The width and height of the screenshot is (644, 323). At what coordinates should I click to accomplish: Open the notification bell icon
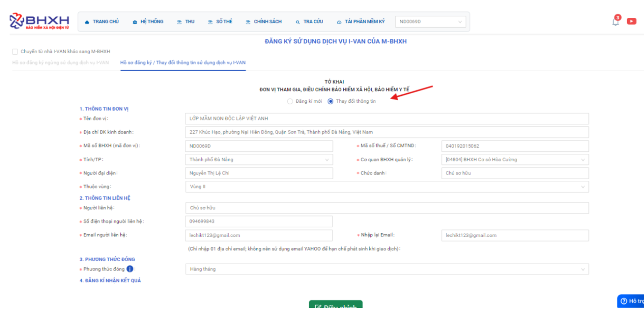[x=615, y=21]
